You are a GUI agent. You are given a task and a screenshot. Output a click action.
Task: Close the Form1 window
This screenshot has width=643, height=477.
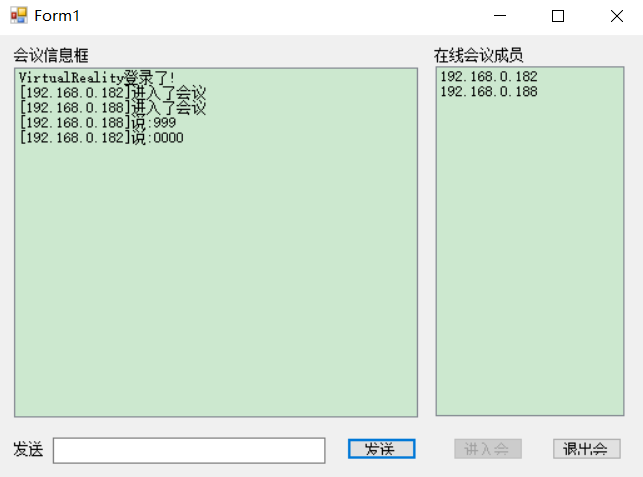pos(616,16)
